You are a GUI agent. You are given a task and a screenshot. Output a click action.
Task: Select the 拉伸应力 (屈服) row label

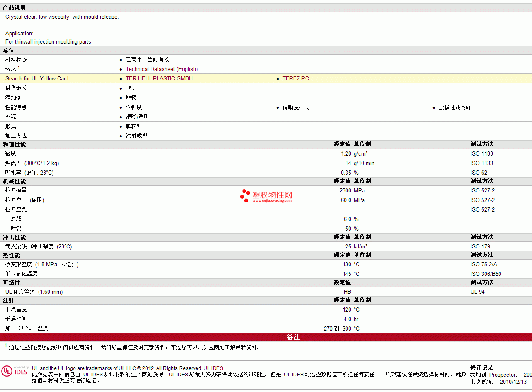pyautogui.click(x=24, y=200)
